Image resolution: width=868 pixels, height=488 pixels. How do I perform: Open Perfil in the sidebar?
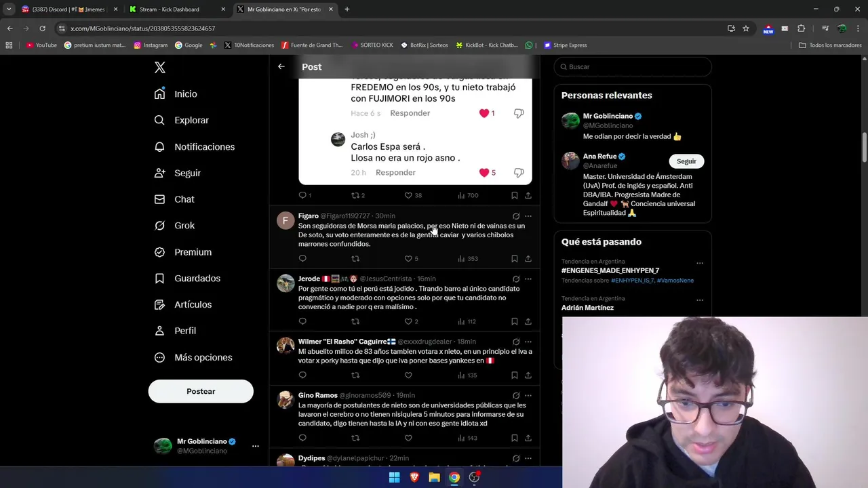pyautogui.click(x=175, y=331)
